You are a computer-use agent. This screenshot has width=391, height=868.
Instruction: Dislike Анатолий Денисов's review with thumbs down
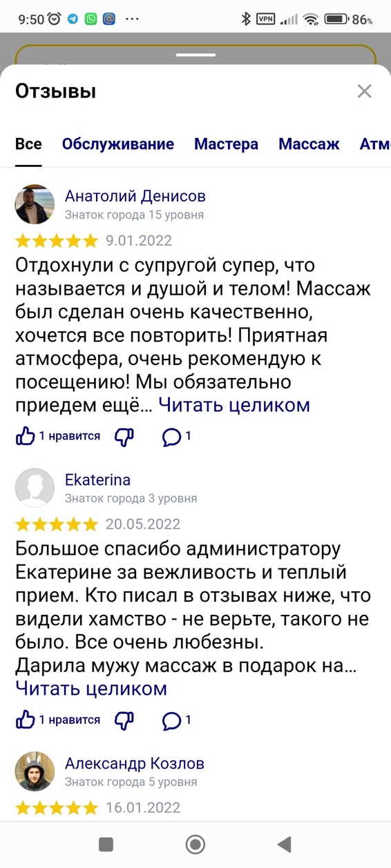point(124,436)
